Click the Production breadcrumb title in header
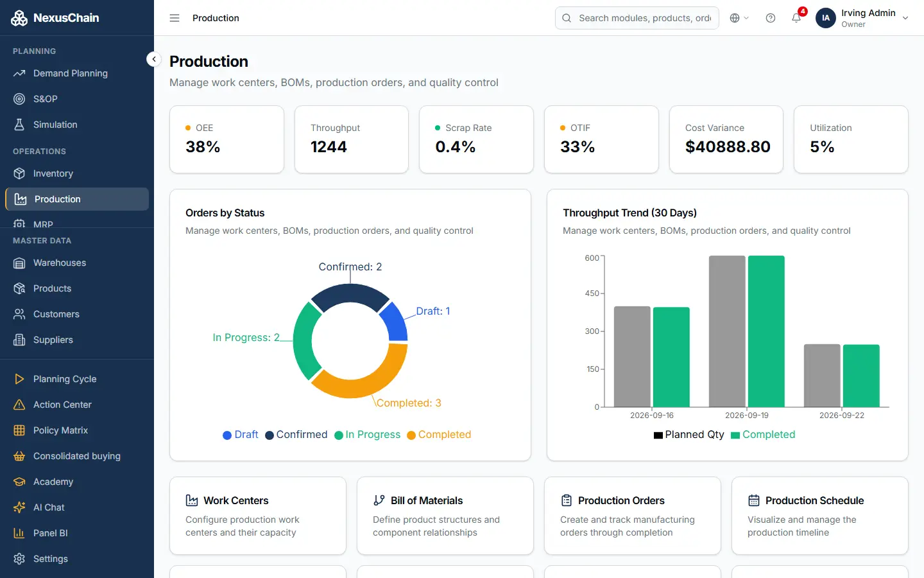 216,18
